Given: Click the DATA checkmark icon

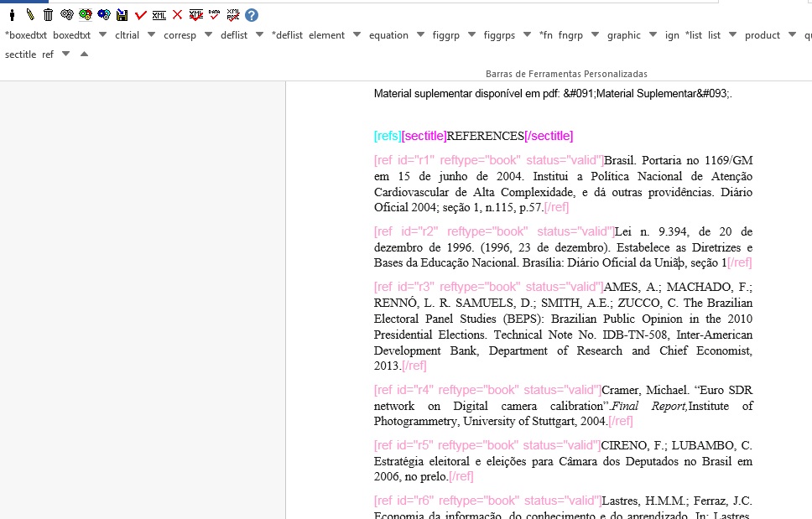Looking at the screenshot, I should pyautogui.click(x=215, y=15).
